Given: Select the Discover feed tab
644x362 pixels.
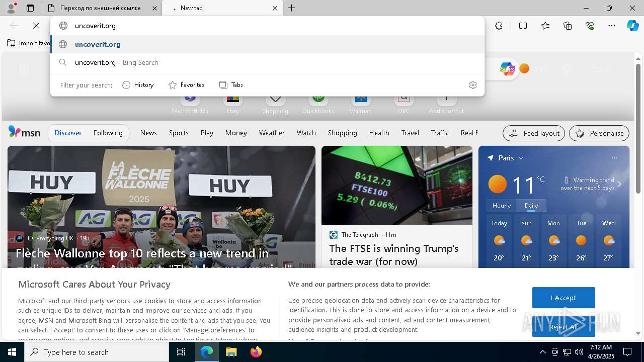Looking at the screenshot, I should point(68,133).
